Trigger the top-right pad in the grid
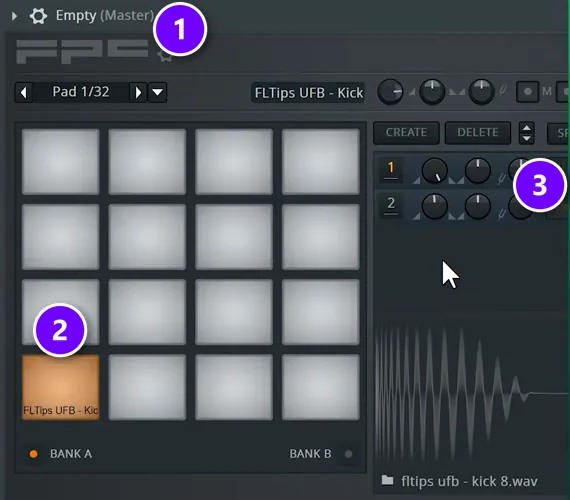The image size is (570, 500). click(x=321, y=162)
